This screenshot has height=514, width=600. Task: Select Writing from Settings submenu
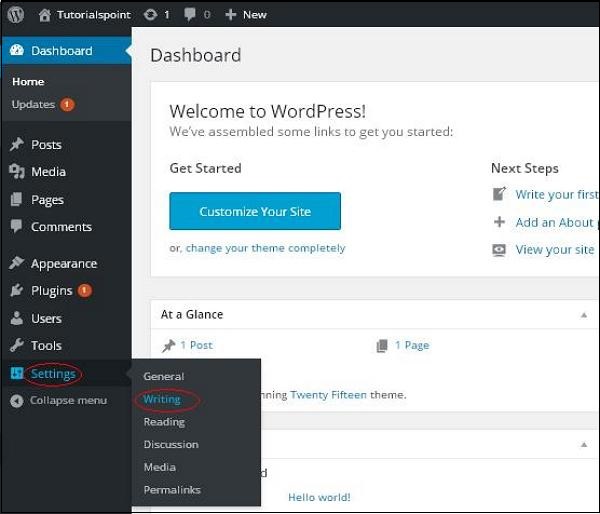(x=162, y=399)
